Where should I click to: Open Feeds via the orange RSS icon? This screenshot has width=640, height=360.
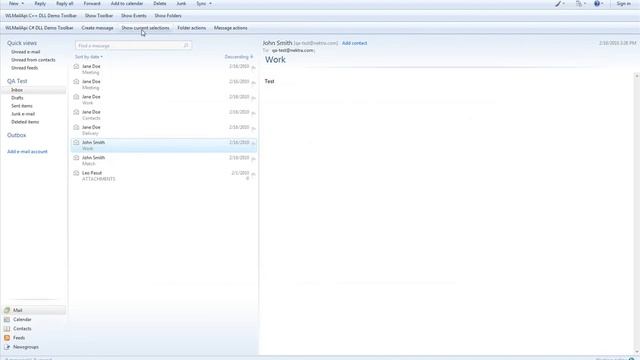tap(7, 338)
